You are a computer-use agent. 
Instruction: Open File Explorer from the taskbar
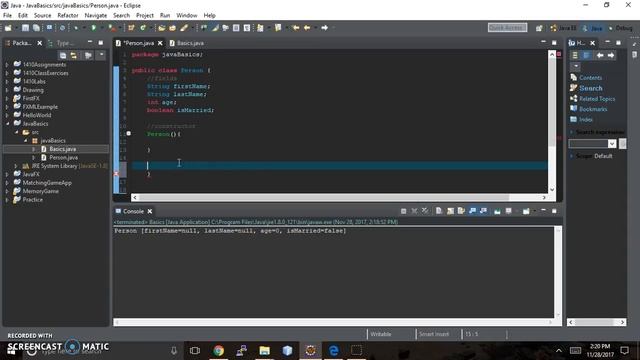coord(264,351)
